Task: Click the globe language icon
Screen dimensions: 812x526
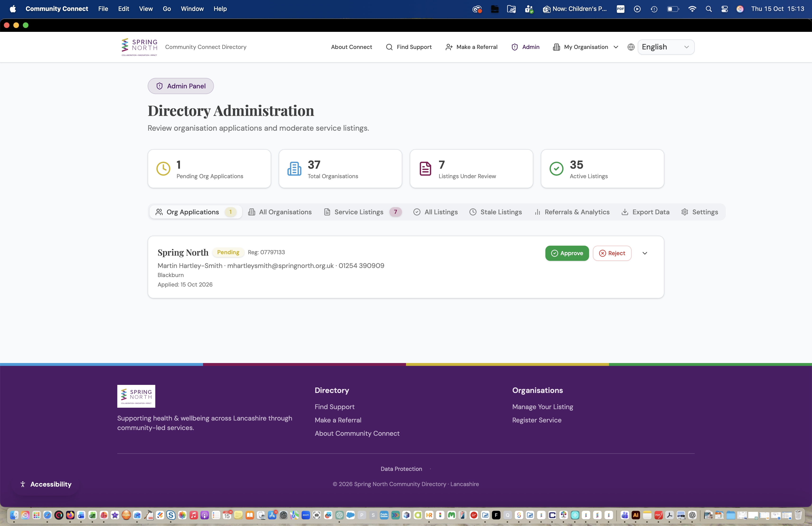Action: [x=631, y=47]
